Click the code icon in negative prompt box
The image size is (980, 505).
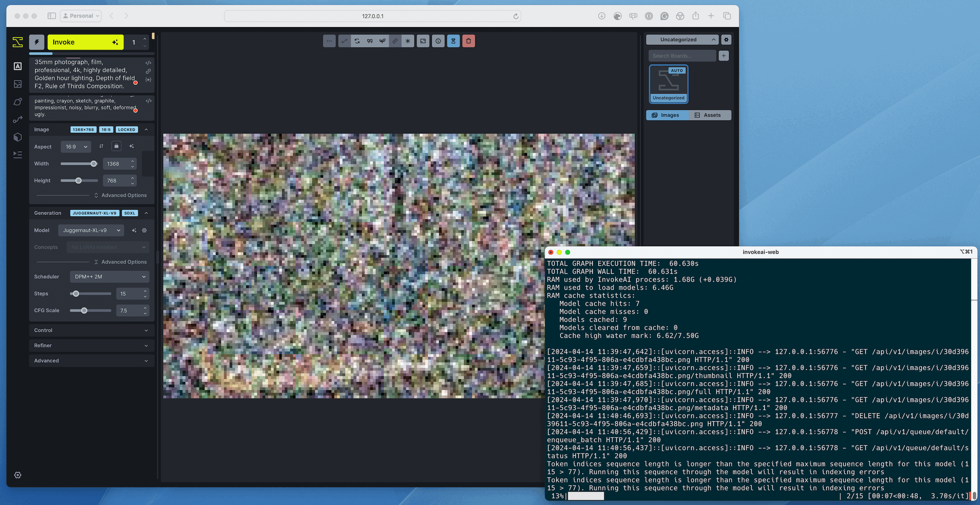[x=149, y=101]
